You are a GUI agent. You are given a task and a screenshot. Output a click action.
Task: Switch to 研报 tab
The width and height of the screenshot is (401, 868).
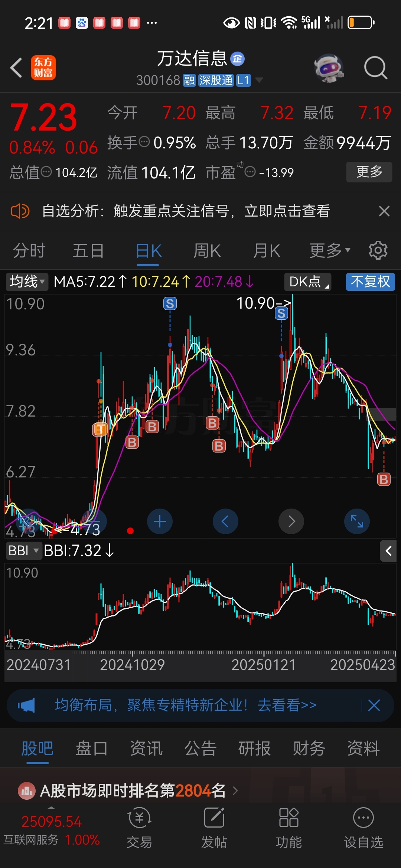(x=255, y=748)
